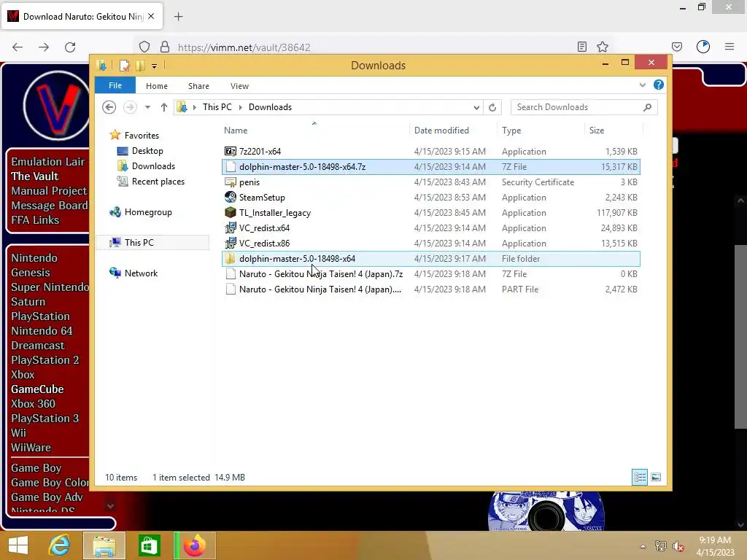Open recent locations dropdown in Explorer
Viewport: 747px width, 560px height.
147,107
